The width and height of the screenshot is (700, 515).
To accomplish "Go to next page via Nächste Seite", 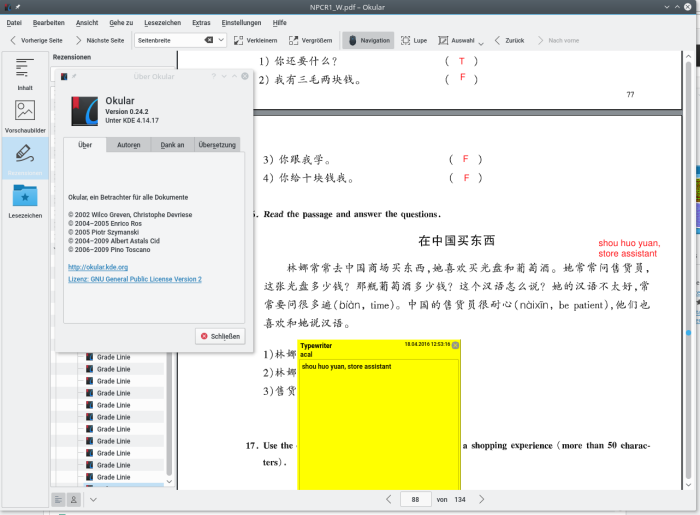I will point(100,40).
